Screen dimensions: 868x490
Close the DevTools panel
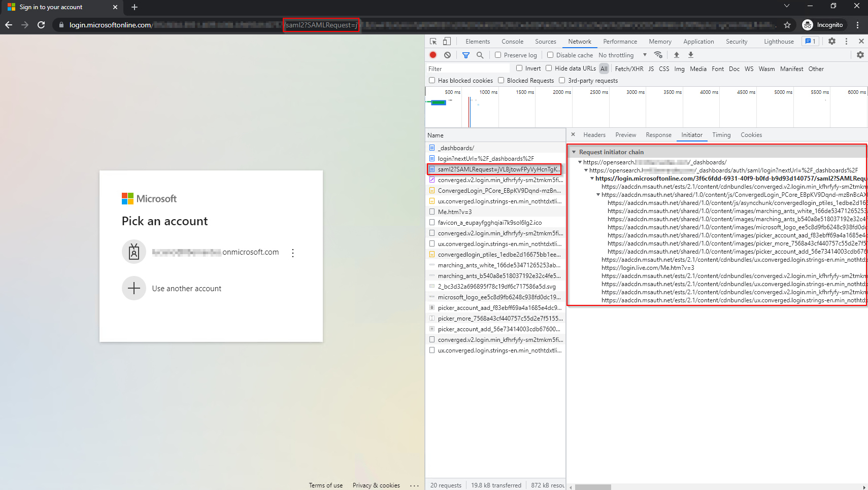tap(861, 42)
